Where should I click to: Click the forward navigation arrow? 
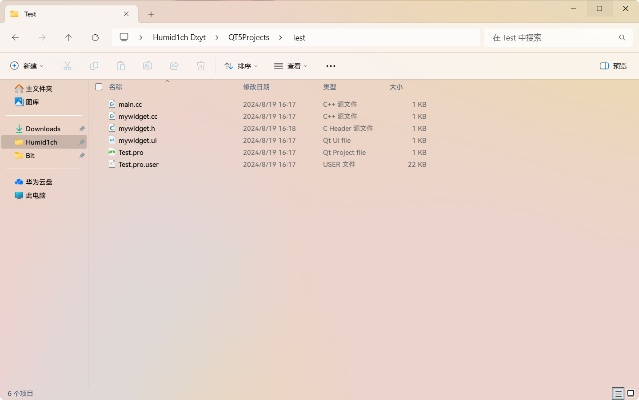pos(42,37)
